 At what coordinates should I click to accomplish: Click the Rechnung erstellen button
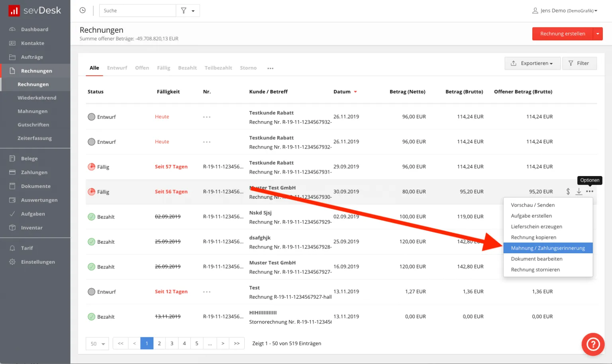pyautogui.click(x=562, y=34)
